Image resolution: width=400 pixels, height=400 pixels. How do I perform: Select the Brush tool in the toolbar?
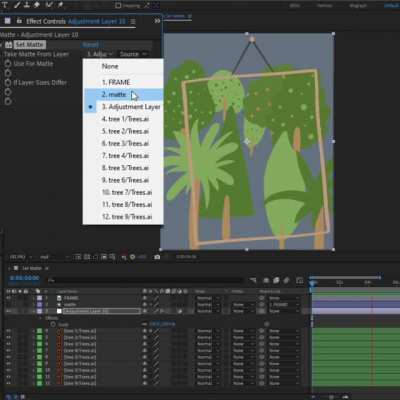click(x=17, y=5)
